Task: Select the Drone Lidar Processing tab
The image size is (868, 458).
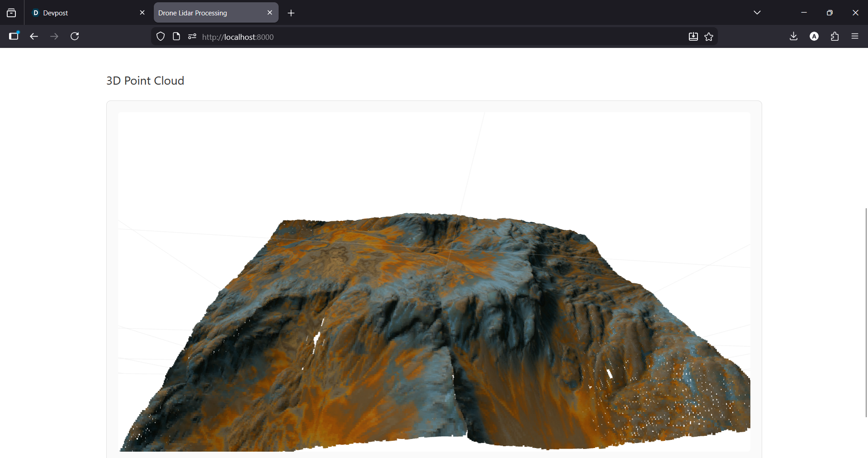Action: [x=216, y=13]
